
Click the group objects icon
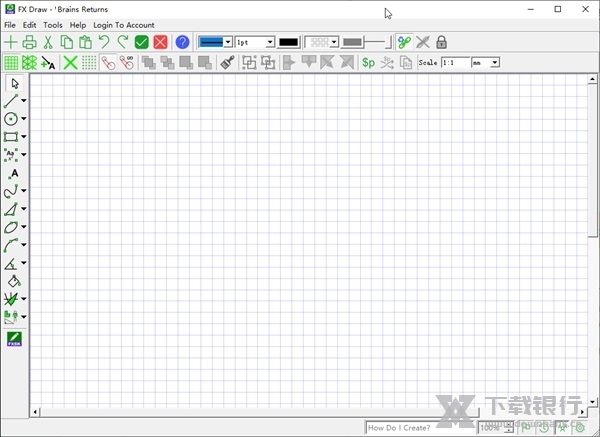point(249,63)
